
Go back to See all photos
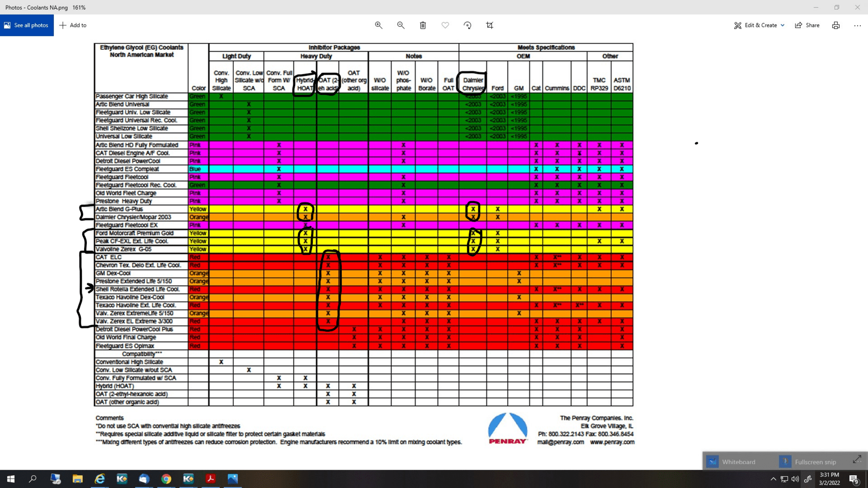[x=27, y=25]
